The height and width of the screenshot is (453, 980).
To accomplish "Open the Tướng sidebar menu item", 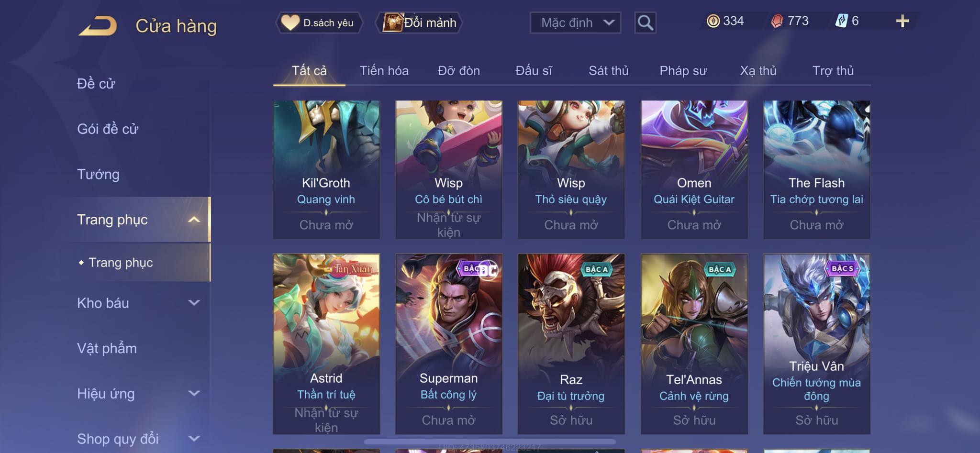I will coord(98,174).
